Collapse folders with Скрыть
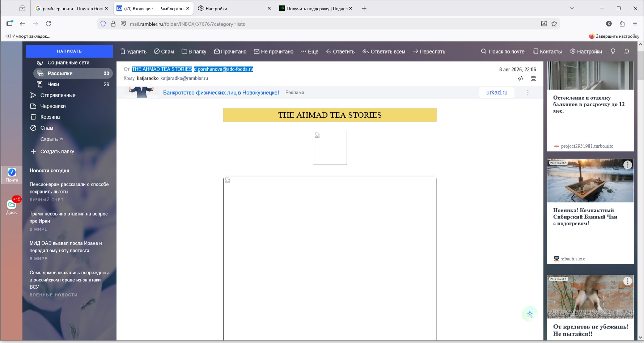Viewport: 644px width, 343px height. (x=52, y=139)
